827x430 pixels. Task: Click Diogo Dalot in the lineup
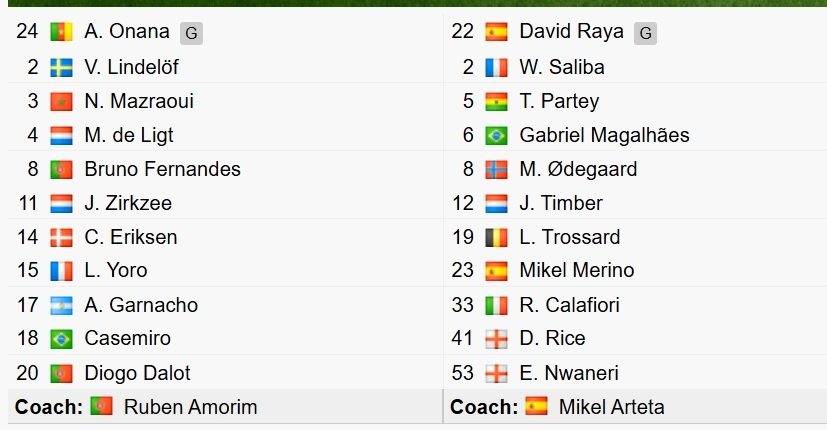point(137,373)
